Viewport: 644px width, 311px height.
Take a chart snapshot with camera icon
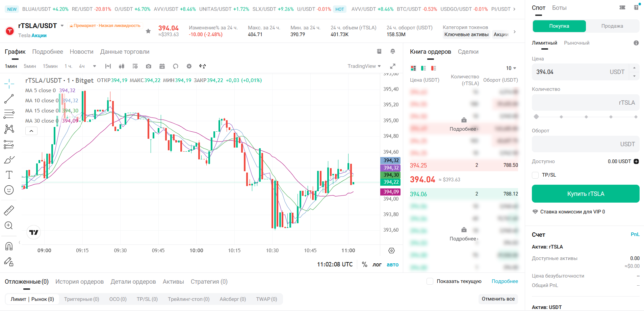[x=149, y=66]
